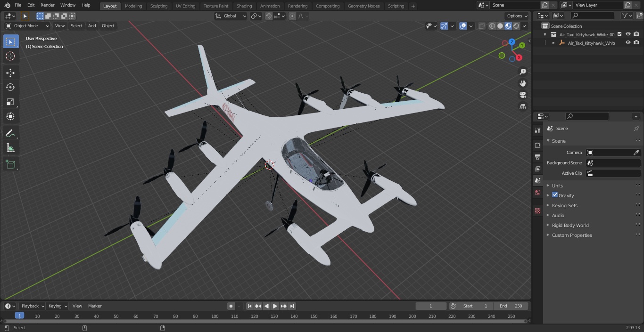Exclude Air_Taxi_Kittyhawk_White_00 collection checkbox
The height and width of the screenshot is (332, 644).
coord(619,34)
